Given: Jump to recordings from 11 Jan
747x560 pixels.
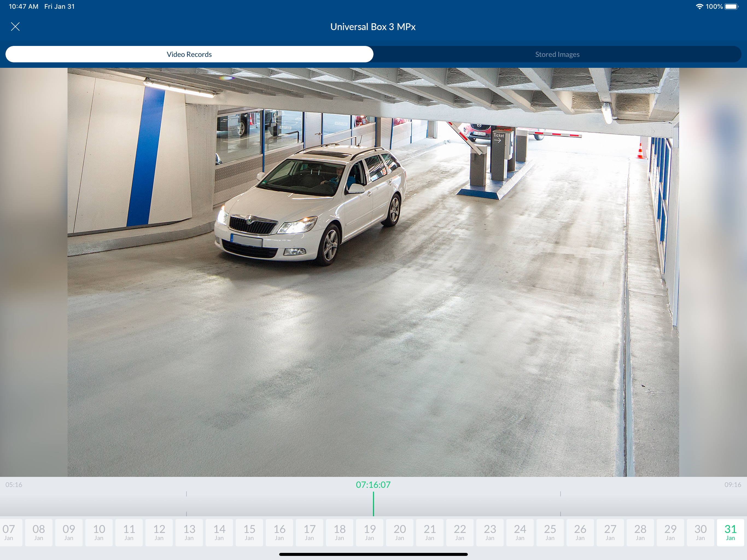Looking at the screenshot, I should click(x=129, y=532).
